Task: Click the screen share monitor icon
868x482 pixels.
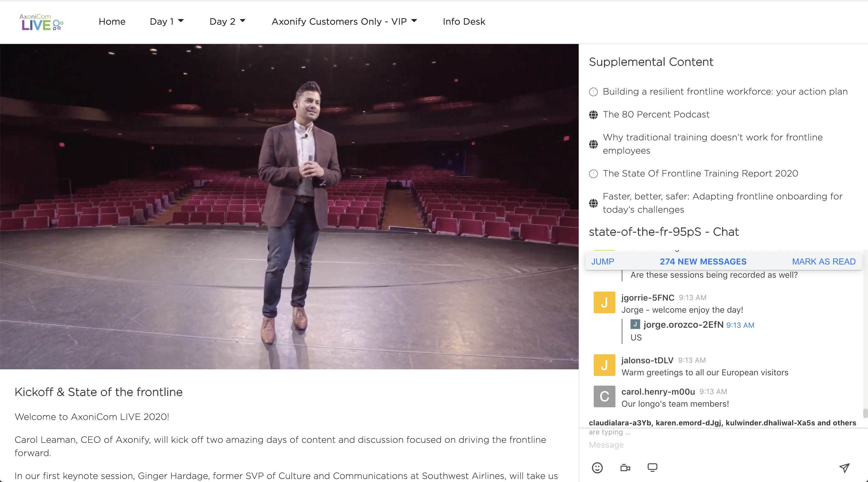Action: (x=652, y=468)
